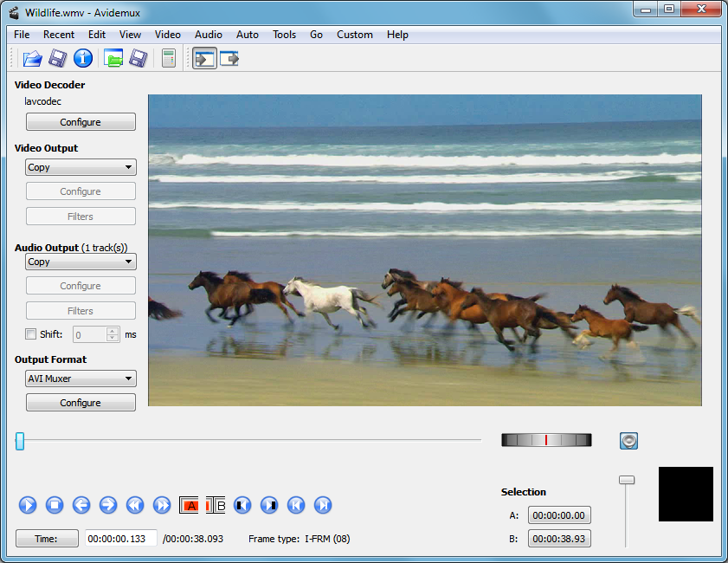
Task: Click Configure under Video Decoder
Action: coord(81,122)
